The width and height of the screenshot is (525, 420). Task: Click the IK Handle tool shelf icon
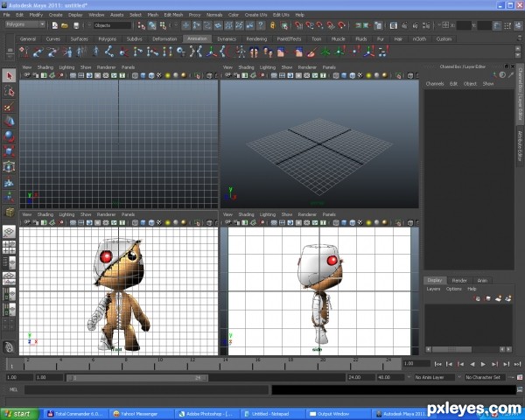point(38,52)
